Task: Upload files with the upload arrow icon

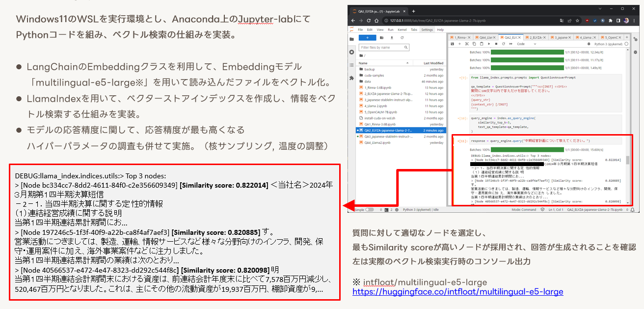Action: [x=391, y=37]
